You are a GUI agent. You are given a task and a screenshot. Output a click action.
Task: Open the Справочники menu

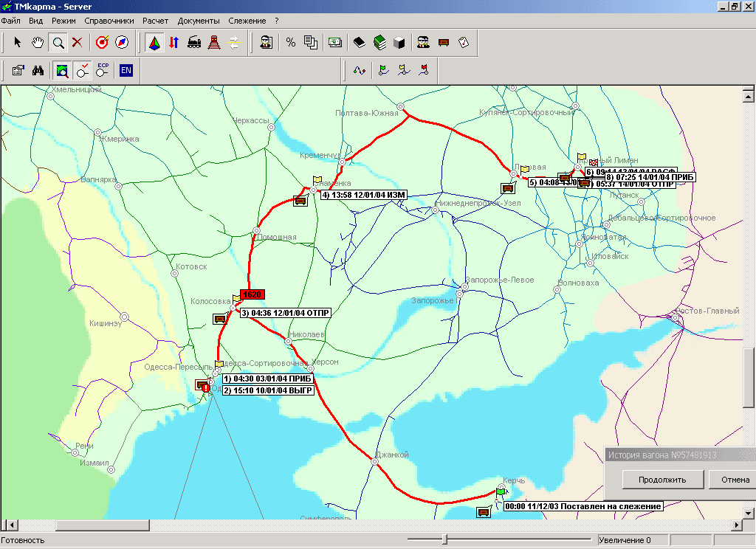[x=109, y=21]
